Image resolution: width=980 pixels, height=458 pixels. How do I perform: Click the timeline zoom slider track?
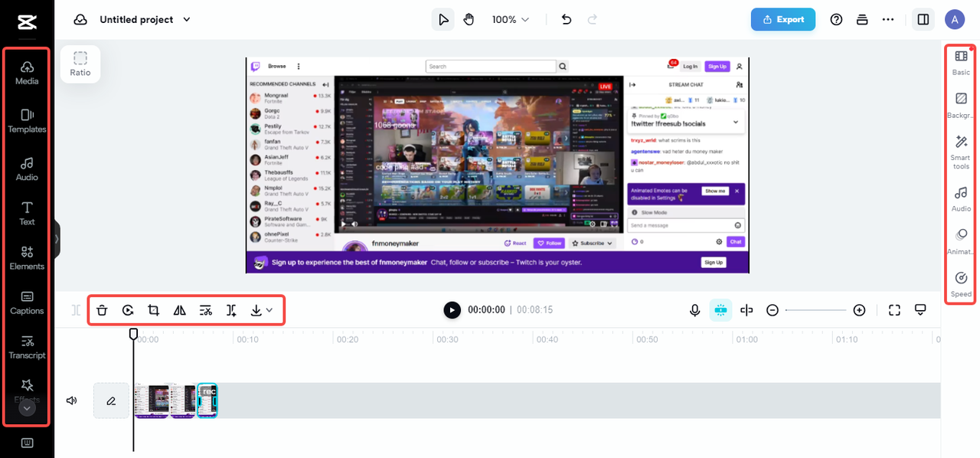click(816, 310)
